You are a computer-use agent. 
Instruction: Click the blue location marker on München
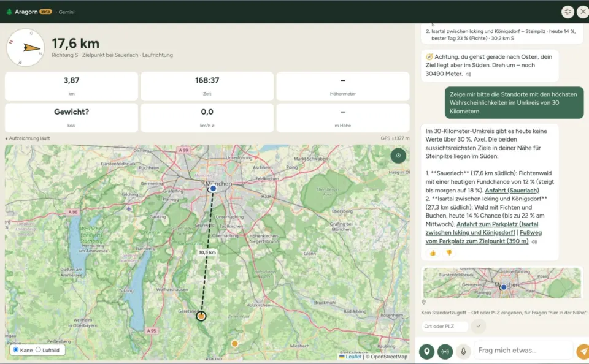click(x=213, y=188)
